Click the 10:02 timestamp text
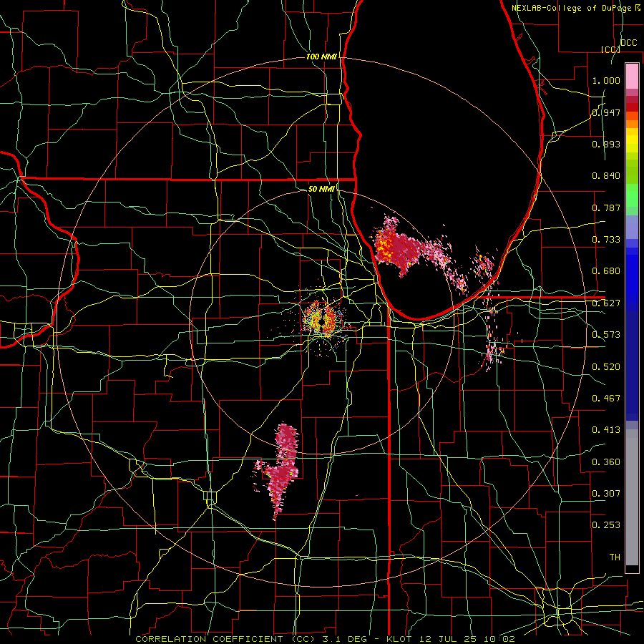 499,639
